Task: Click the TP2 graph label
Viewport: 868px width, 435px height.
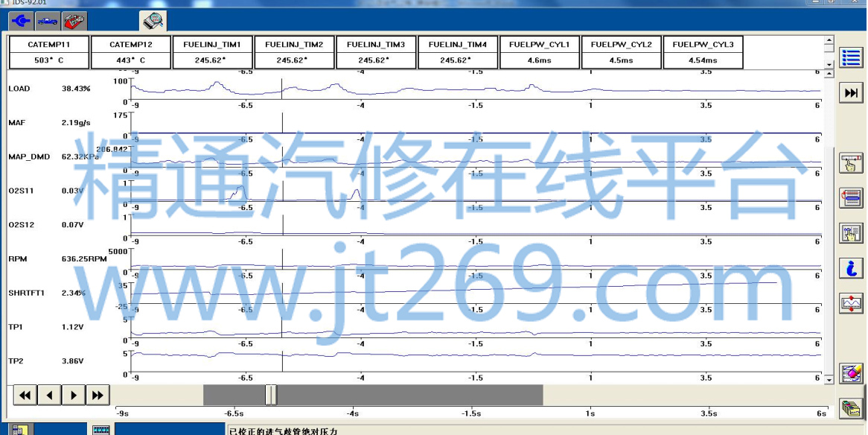Action: tap(15, 361)
